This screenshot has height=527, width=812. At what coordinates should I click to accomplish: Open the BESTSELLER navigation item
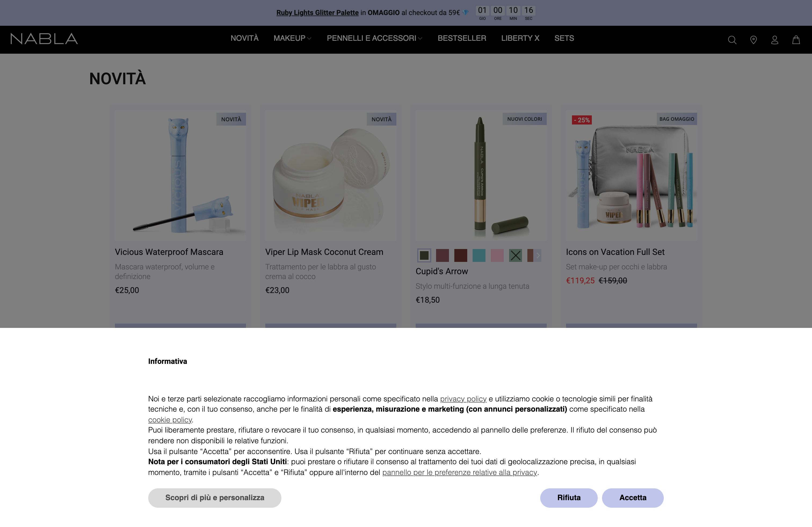click(x=462, y=38)
